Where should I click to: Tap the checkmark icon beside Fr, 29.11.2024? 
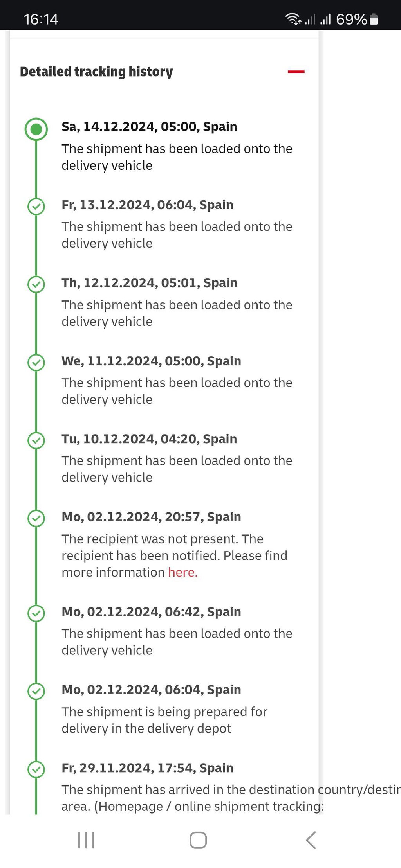click(36, 769)
